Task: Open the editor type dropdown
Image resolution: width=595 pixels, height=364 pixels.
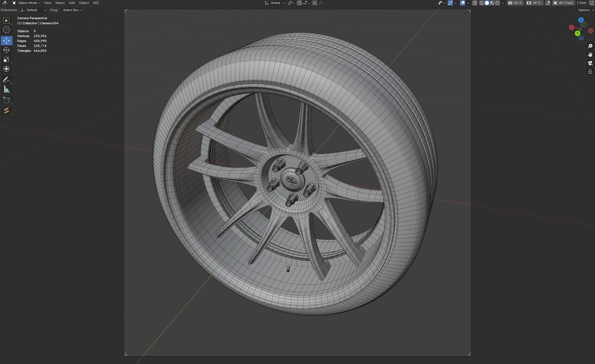Action: pyautogui.click(x=5, y=3)
